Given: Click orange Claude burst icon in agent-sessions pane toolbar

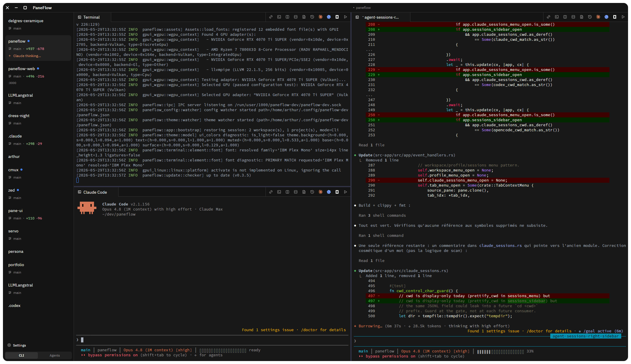Looking at the screenshot, I should 598,17.
